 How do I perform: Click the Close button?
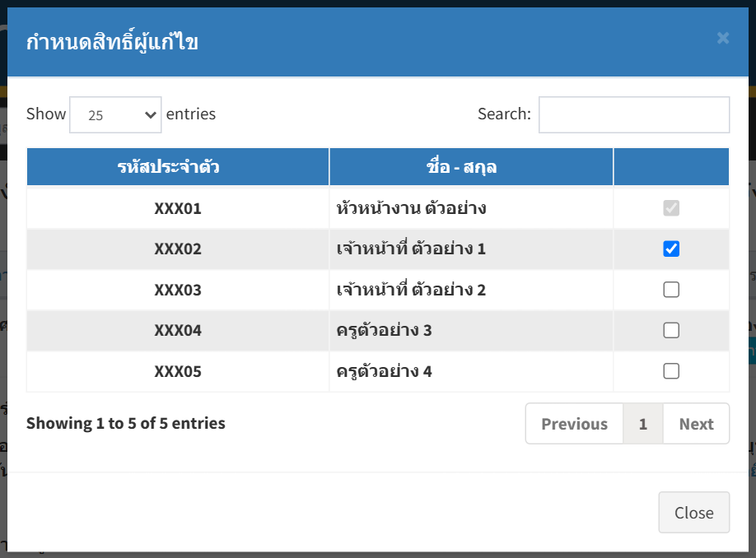coord(693,512)
